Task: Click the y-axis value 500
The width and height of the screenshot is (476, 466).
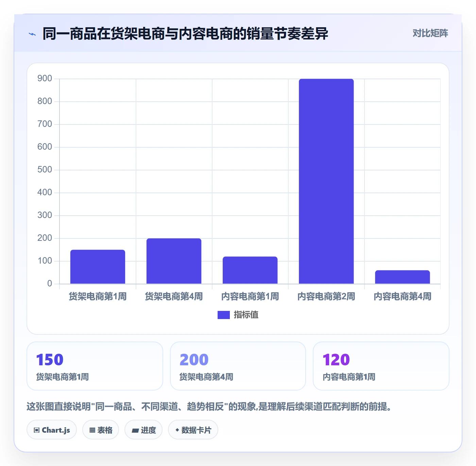Action: click(45, 170)
